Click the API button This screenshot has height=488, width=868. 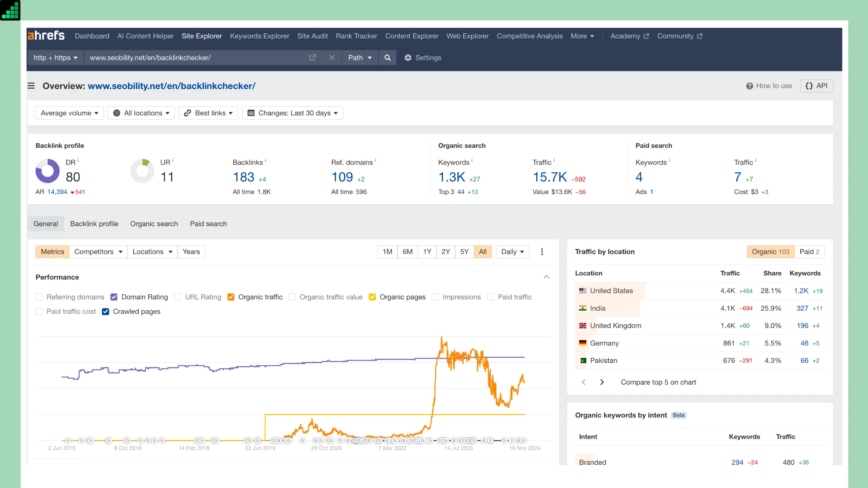pos(816,86)
